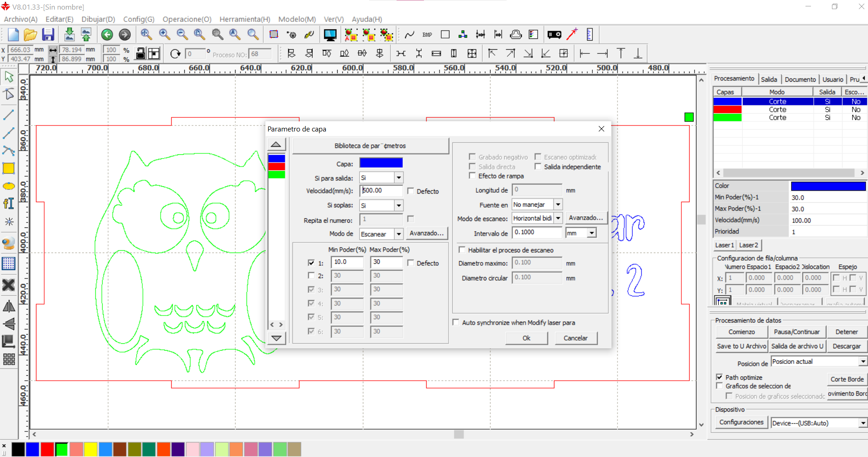Screen dimensions: 868x457
Task: Open the Modo de escaneo Horizontal bidi dropdown
Action: tap(558, 218)
